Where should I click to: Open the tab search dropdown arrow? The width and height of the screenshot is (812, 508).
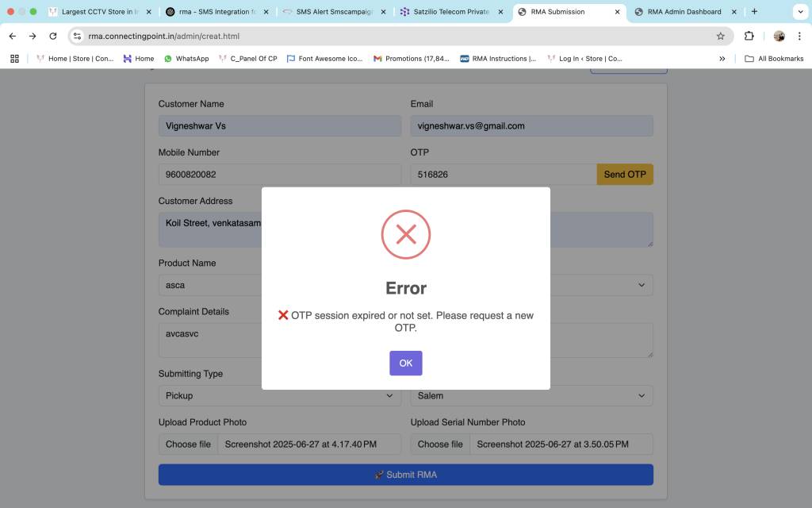click(799, 12)
